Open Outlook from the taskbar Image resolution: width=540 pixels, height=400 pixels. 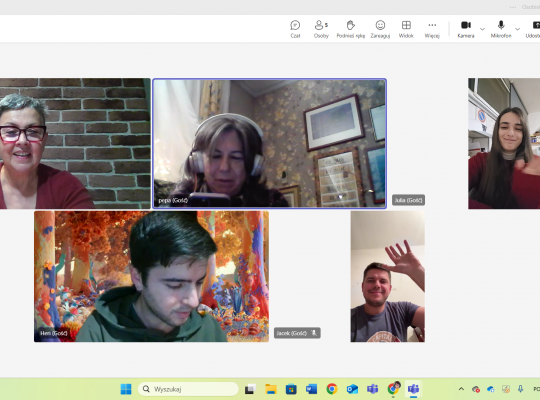pyautogui.click(x=352, y=389)
